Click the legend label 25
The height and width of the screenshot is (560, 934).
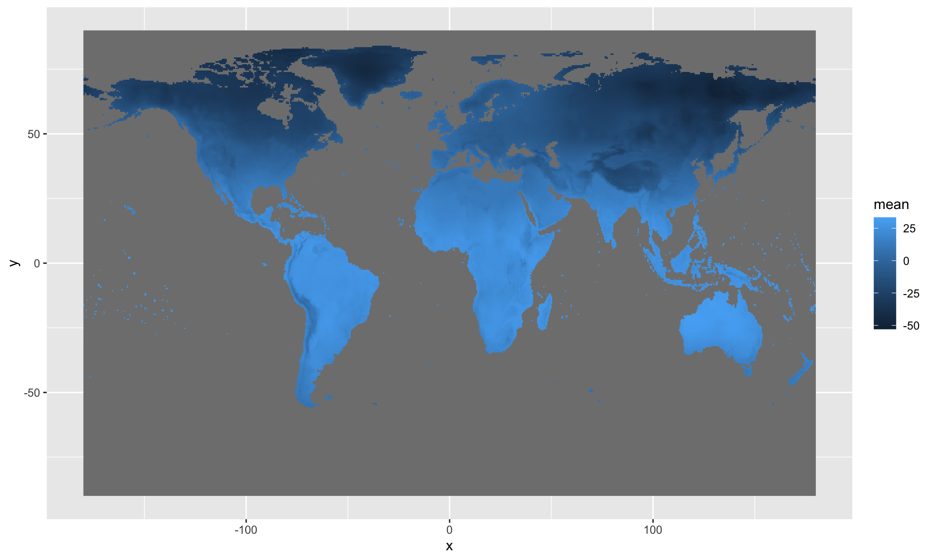[x=909, y=228]
